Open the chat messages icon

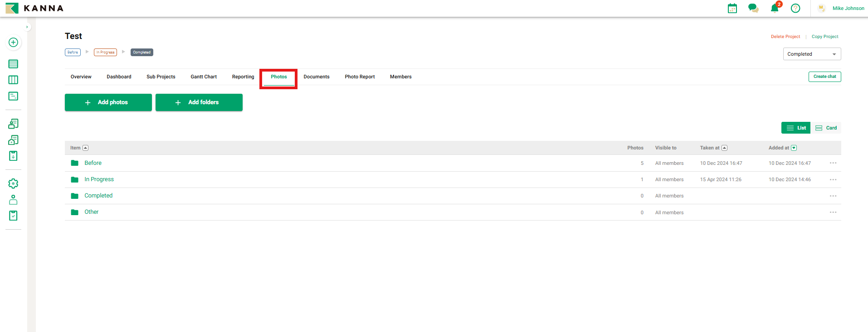(753, 8)
